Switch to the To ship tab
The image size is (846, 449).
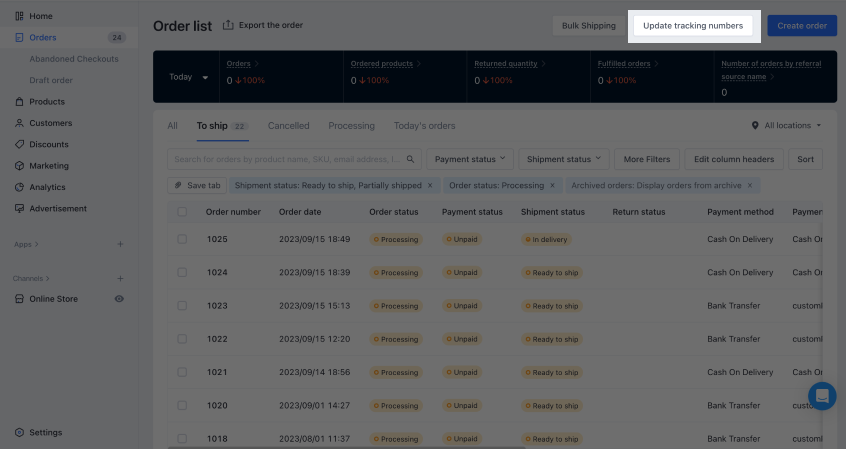222,126
